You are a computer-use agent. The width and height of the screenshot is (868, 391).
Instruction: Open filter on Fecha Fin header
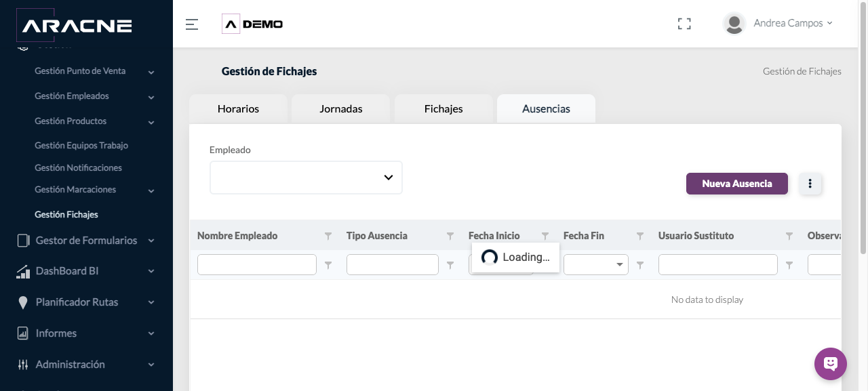tap(640, 236)
